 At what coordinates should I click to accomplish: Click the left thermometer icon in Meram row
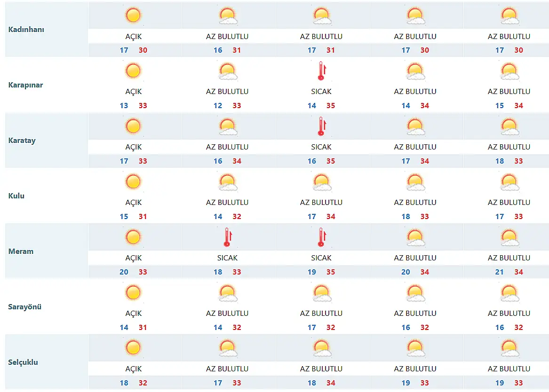point(228,237)
